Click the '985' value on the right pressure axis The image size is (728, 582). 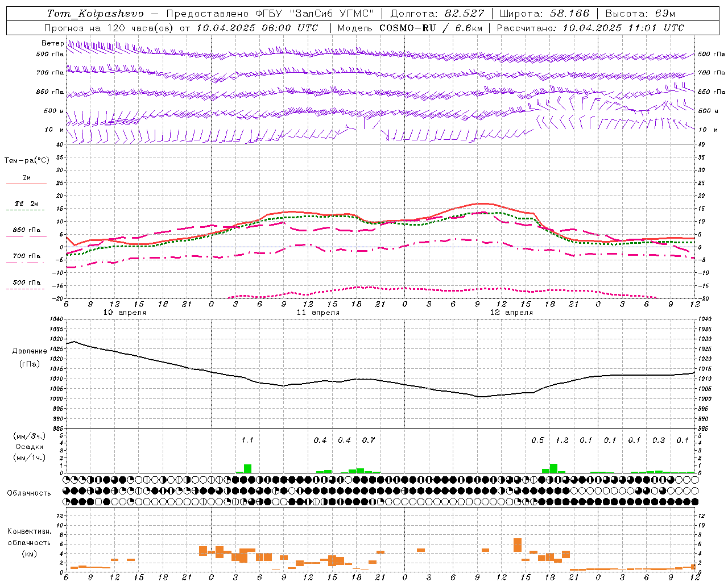coord(704,429)
